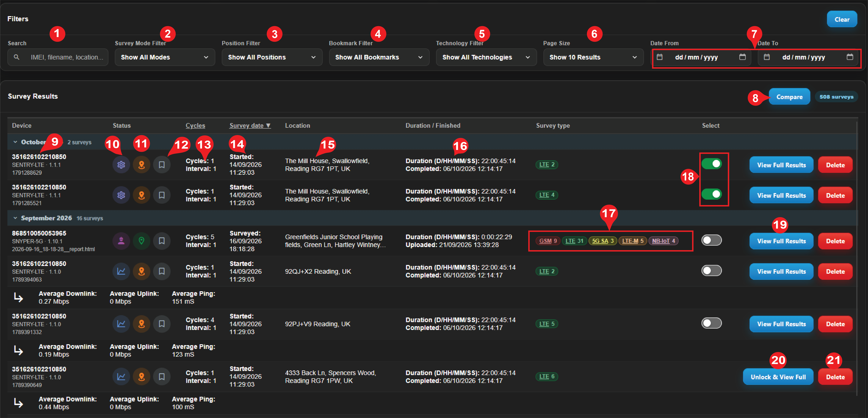
Task: Click the purple user icon on SNYPER-5G row
Action: [121, 241]
